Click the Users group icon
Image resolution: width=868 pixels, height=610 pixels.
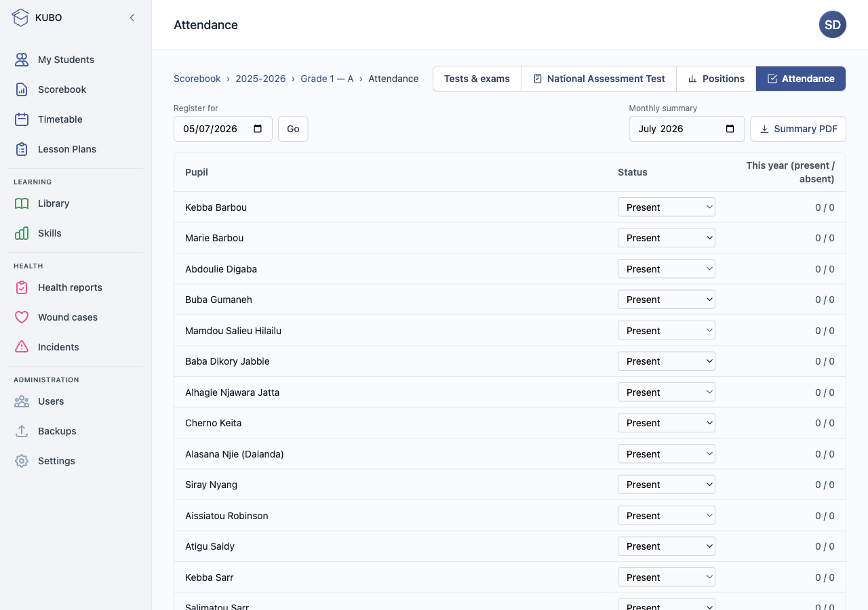(22, 401)
